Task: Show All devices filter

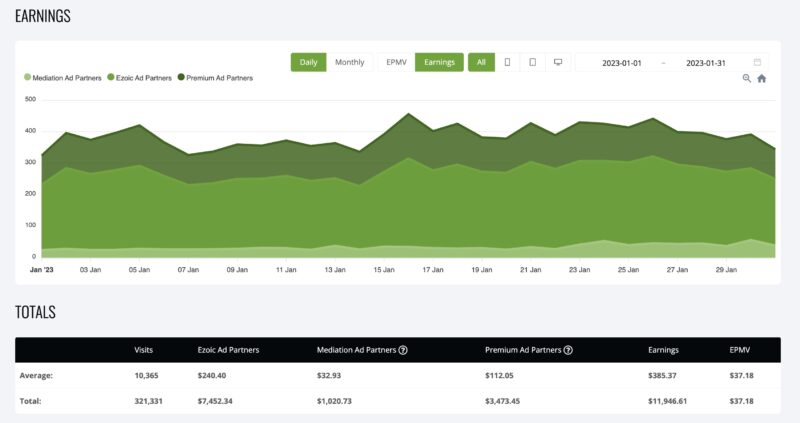Action: coord(481,62)
